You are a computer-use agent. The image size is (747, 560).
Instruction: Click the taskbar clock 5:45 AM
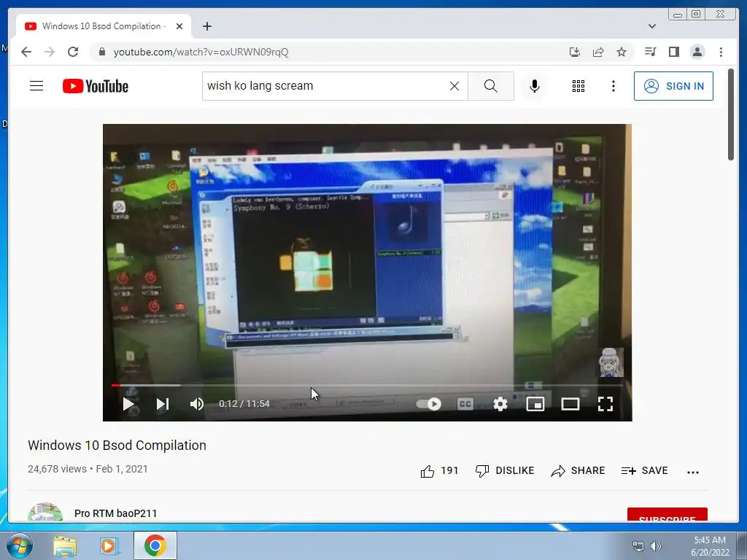click(710, 546)
